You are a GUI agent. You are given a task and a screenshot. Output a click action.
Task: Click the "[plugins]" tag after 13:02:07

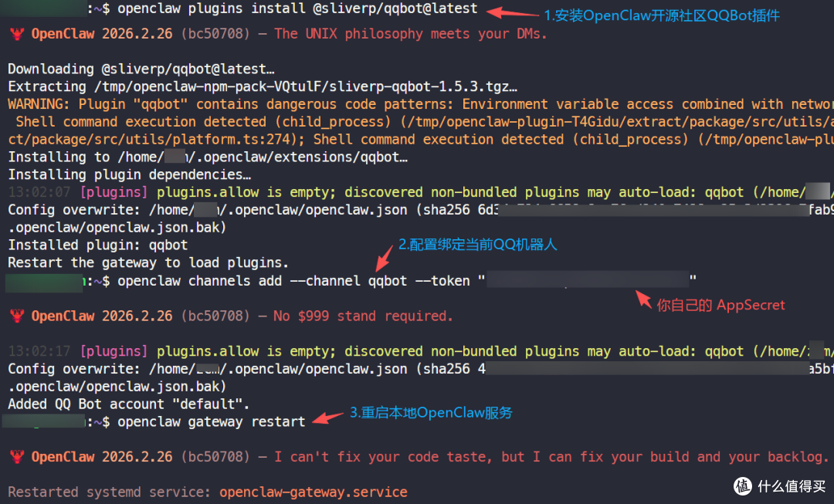[x=114, y=192]
